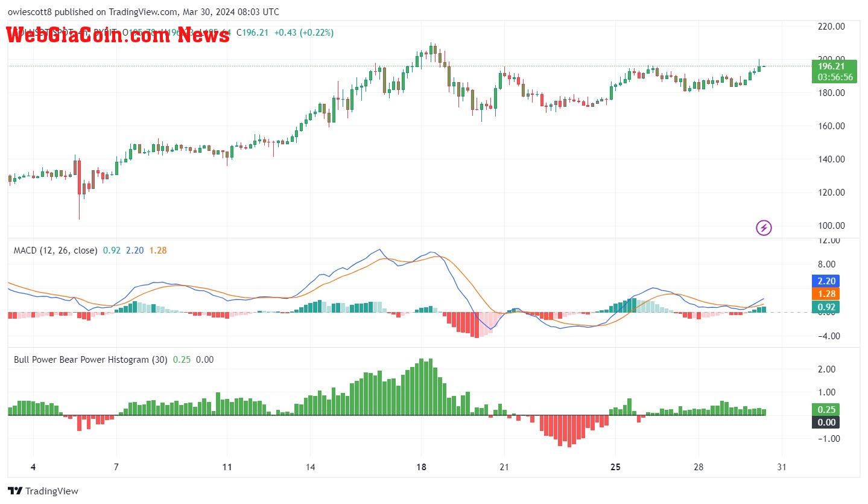Click signal value 1.28 in indicator legend
Viewport: 868px width, 504px height.
point(157,250)
